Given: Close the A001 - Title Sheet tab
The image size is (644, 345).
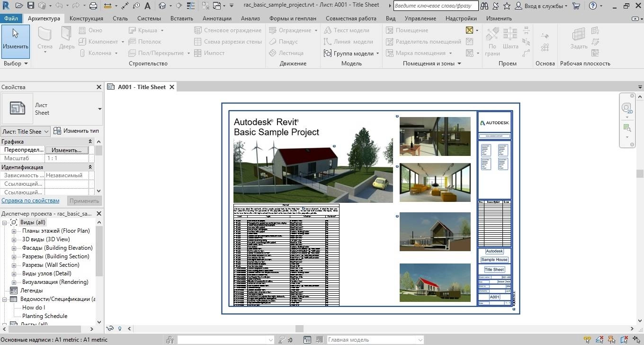Looking at the screenshot, I should click(x=172, y=87).
